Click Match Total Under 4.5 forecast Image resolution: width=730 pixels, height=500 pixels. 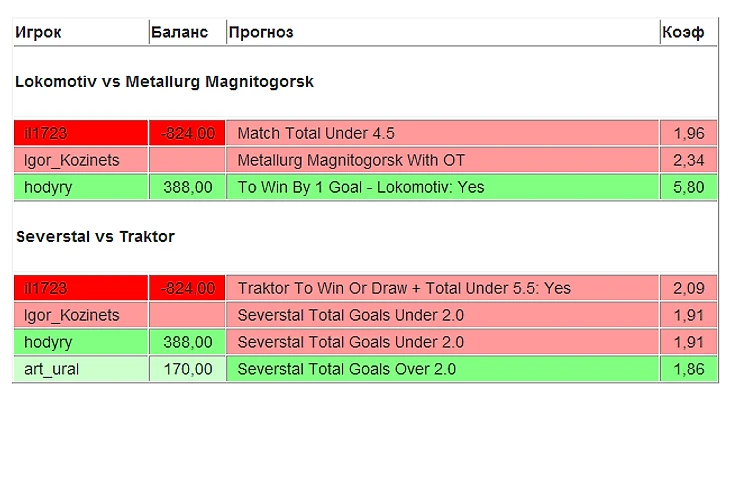[x=316, y=133]
